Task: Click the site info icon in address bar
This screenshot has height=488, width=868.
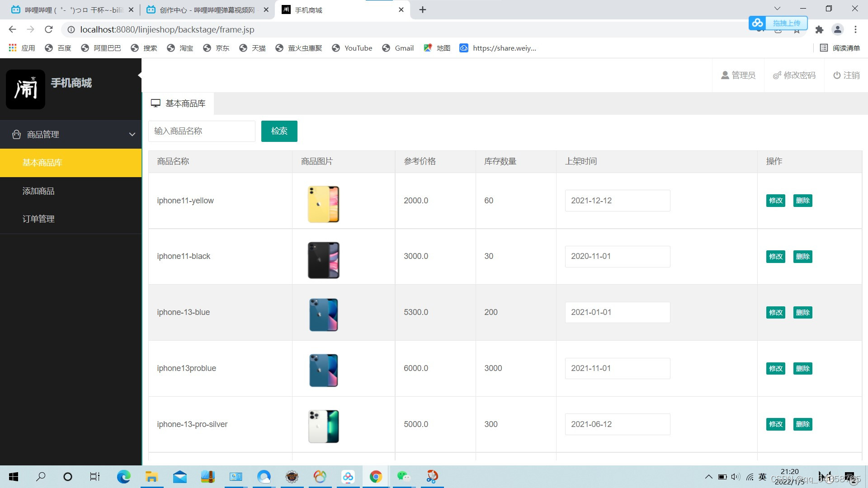Action: 71,29
